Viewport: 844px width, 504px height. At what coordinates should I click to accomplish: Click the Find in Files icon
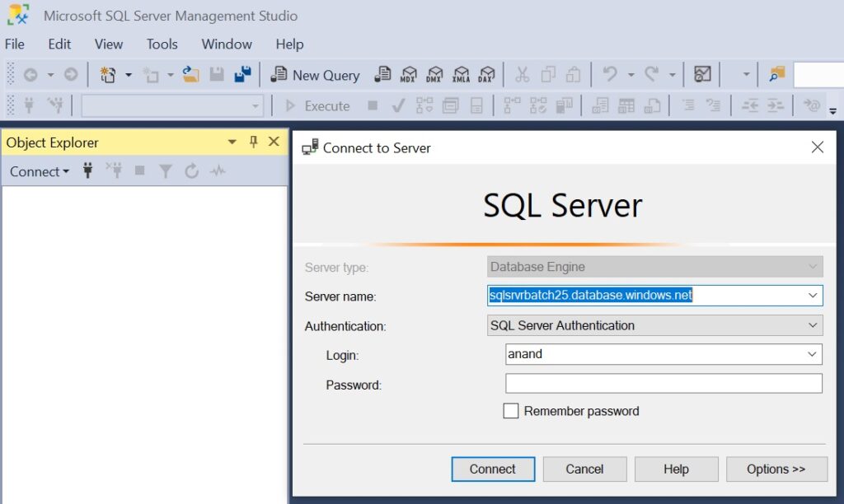pyautogui.click(x=776, y=74)
